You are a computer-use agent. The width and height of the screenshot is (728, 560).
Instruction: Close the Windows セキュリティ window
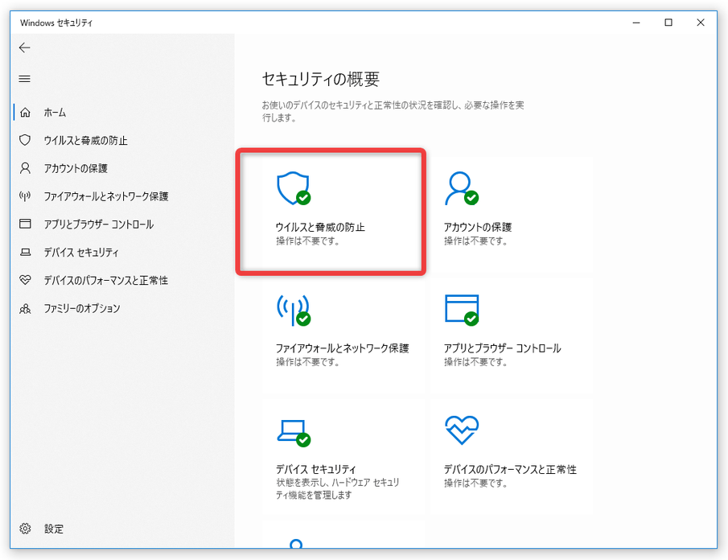click(x=701, y=23)
